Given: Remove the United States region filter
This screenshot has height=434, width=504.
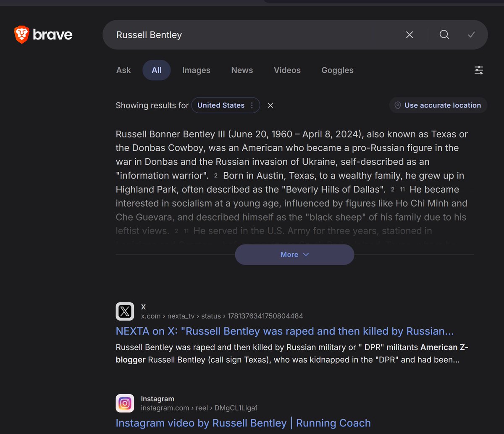Looking at the screenshot, I should (x=270, y=105).
